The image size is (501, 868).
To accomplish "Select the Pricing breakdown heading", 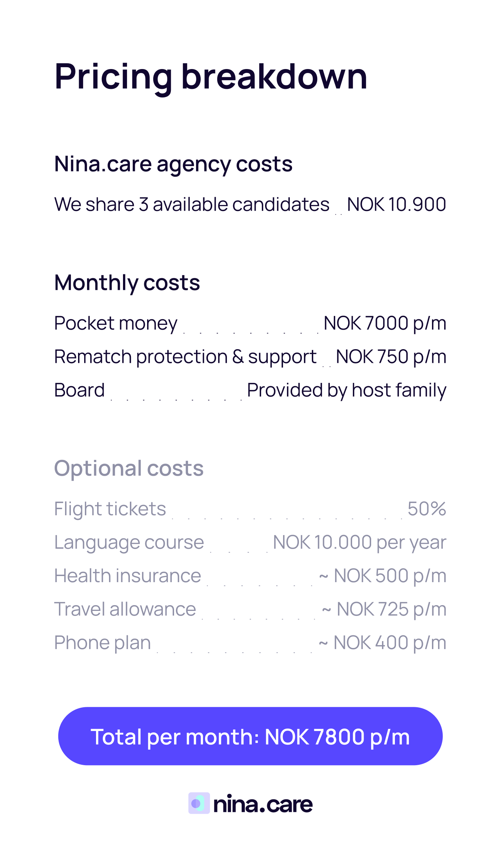I will pyautogui.click(x=211, y=76).
